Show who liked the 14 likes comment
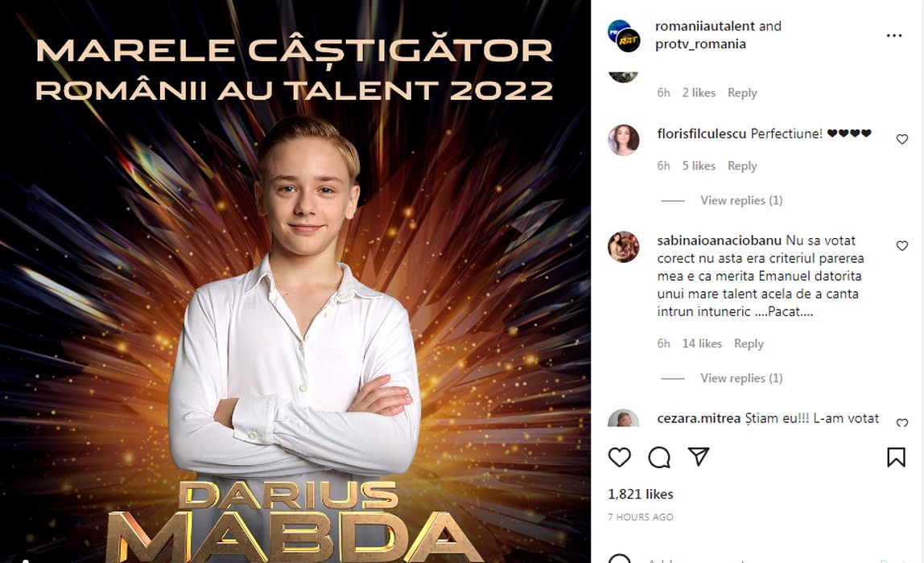 tap(702, 343)
